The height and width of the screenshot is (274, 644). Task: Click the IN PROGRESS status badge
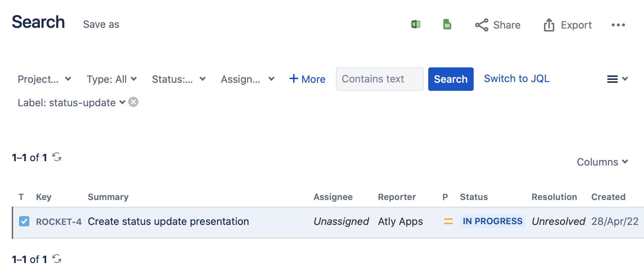[x=493, y=221]
